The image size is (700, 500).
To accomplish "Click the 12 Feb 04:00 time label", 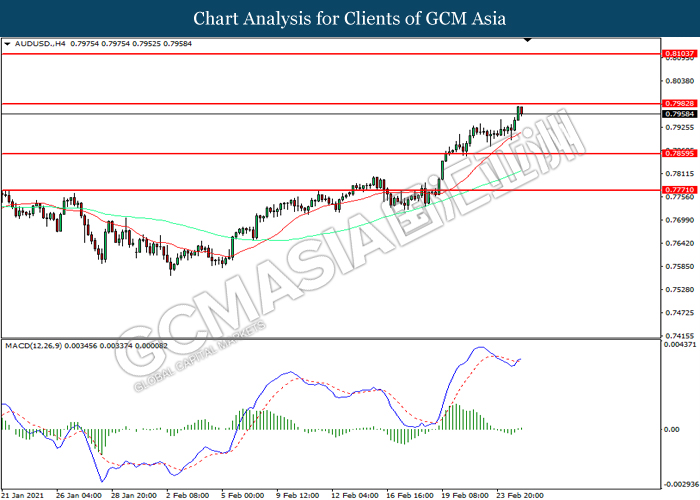I will [x=354, y=496].
